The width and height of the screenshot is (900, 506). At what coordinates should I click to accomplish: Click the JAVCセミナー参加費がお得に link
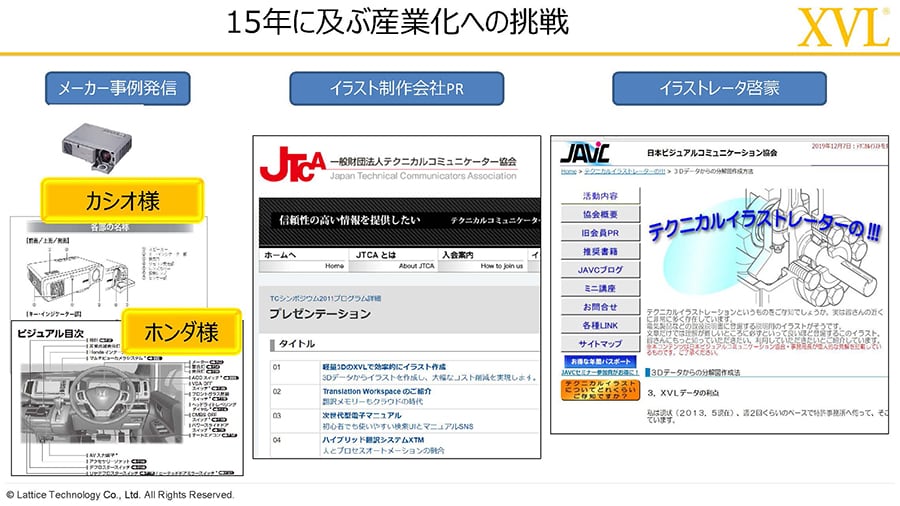(600, 372)
